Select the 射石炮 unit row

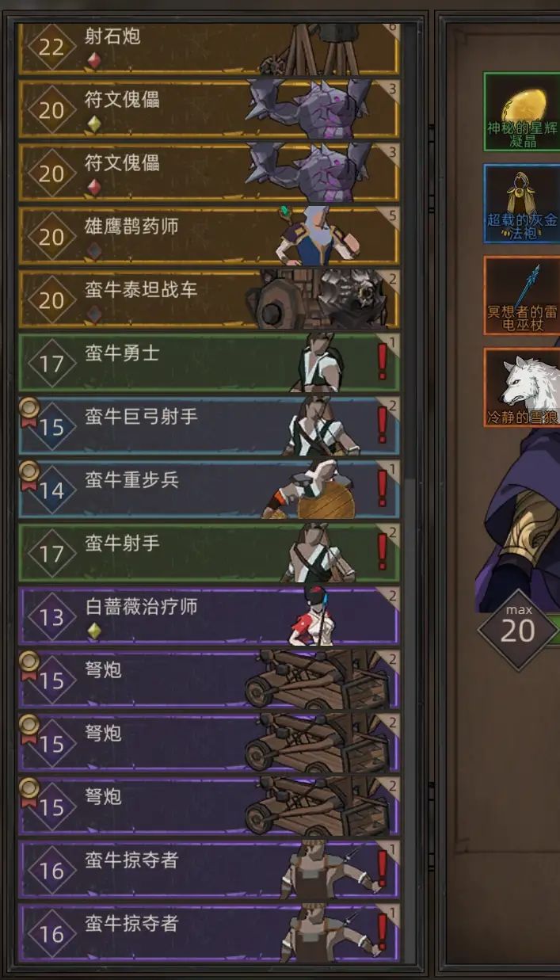tap(209, 49)
